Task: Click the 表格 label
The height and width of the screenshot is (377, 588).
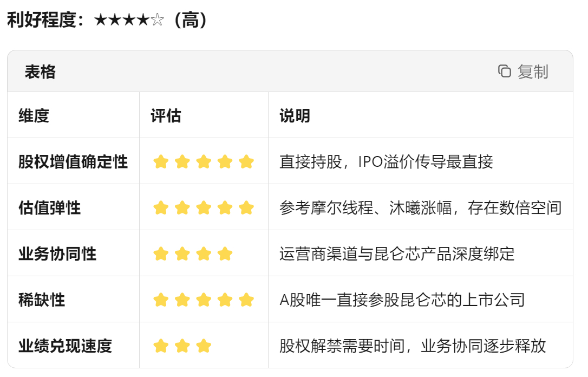Action: tap(40, 71)
